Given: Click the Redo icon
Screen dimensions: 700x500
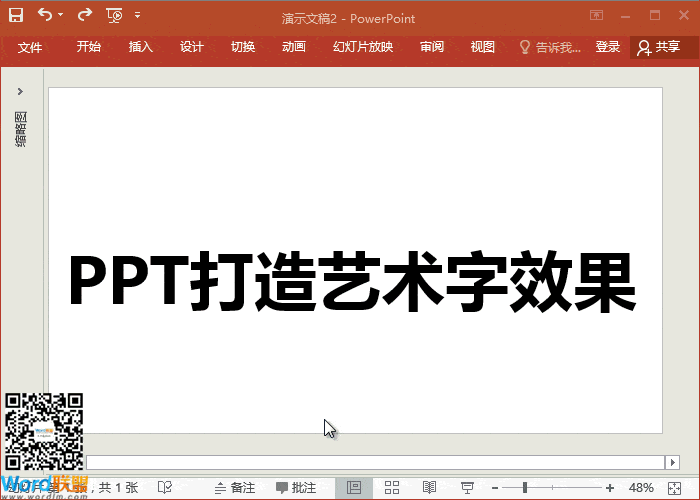Looking at the screenshot, I should coord(84,15).
